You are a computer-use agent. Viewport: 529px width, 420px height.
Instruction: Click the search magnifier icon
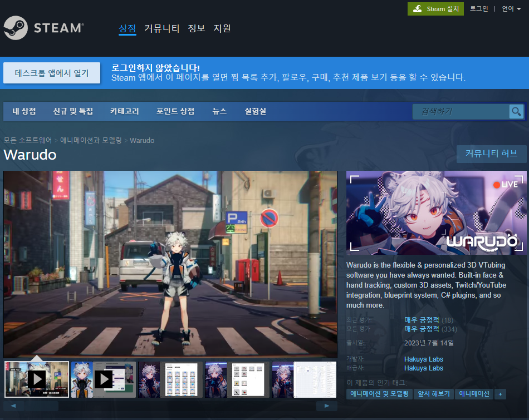516,111
